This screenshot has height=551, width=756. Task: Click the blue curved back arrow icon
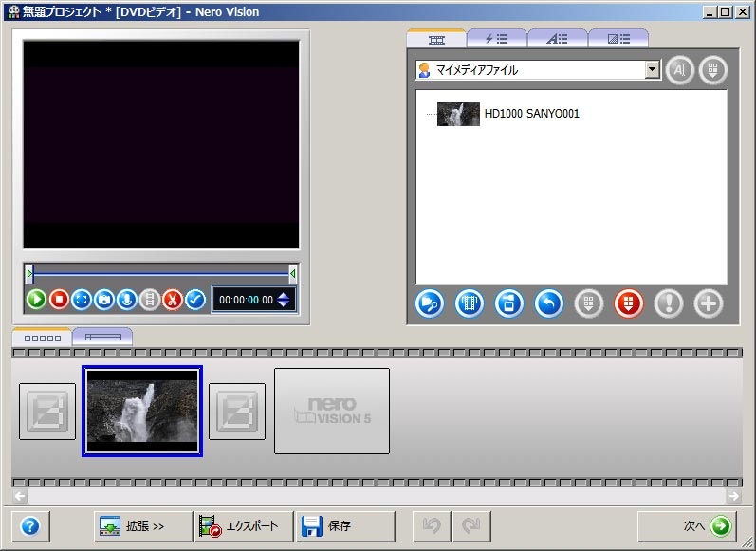pos(549,303)
